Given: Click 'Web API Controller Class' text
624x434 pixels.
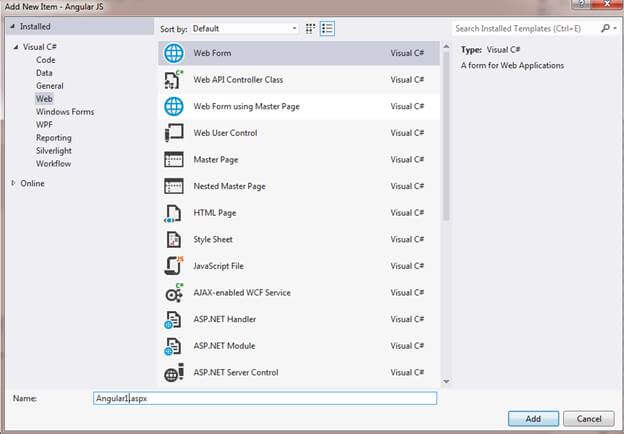Looking at the screenshot, I should 238,80.
